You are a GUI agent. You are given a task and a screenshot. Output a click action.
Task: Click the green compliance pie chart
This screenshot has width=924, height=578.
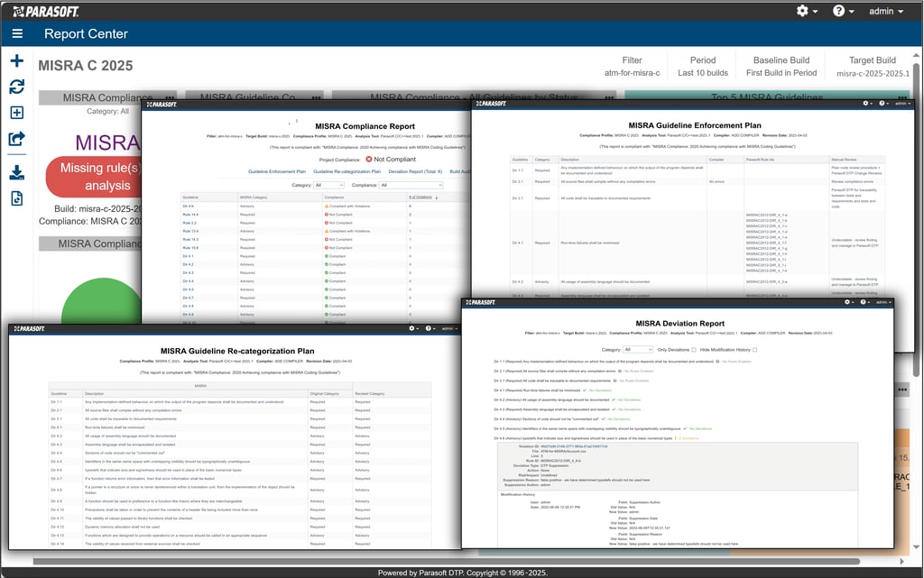pos(101,301)
